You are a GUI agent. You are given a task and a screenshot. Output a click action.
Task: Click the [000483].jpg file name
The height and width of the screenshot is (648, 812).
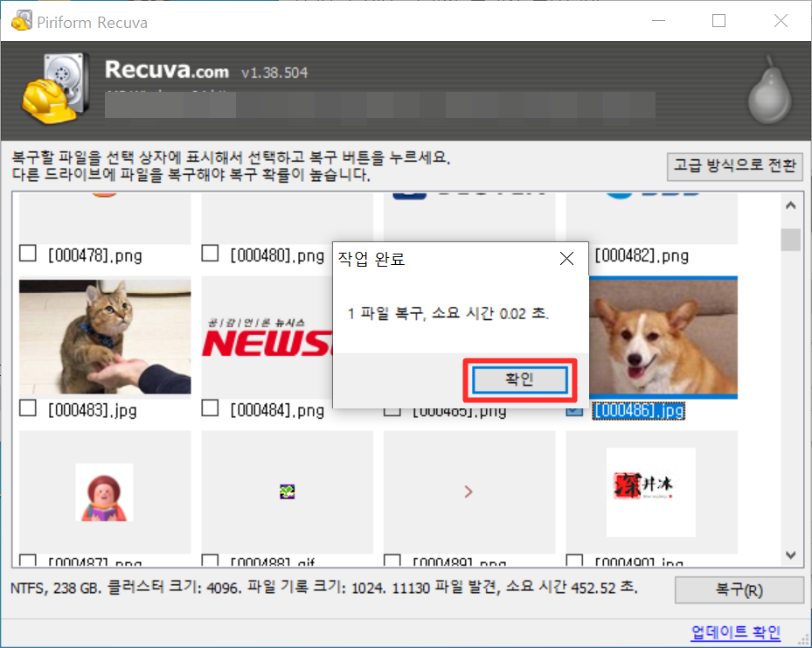point(92,411)
